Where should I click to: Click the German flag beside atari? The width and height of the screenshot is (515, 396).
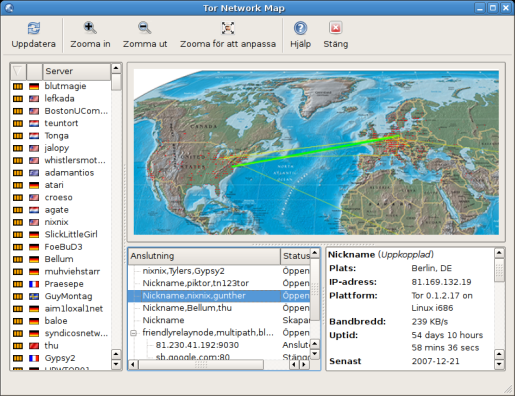tap(34, 185)
